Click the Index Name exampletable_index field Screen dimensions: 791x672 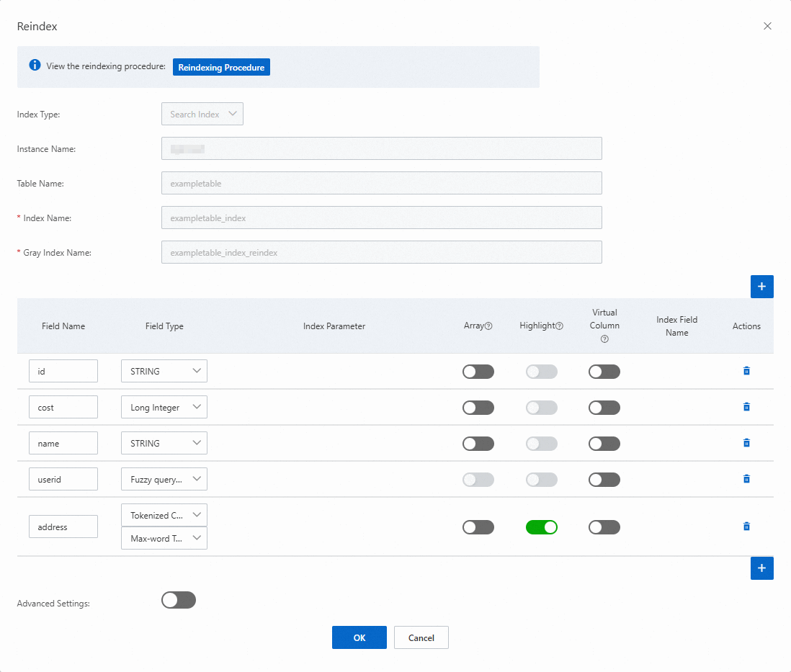pos(381,218)
